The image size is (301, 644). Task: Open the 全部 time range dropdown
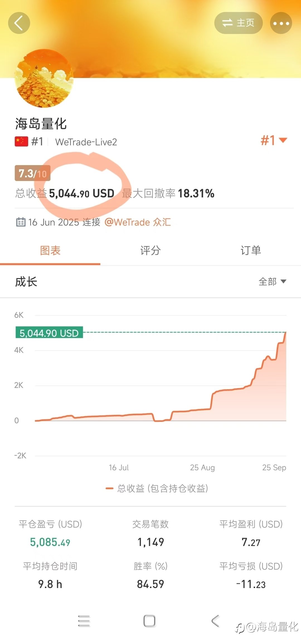tap(272, 281)
